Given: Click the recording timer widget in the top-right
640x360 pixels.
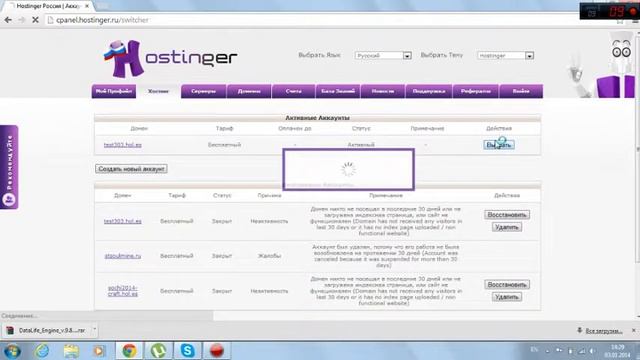Looking at the screenshot, I should (x=609, y=11).
